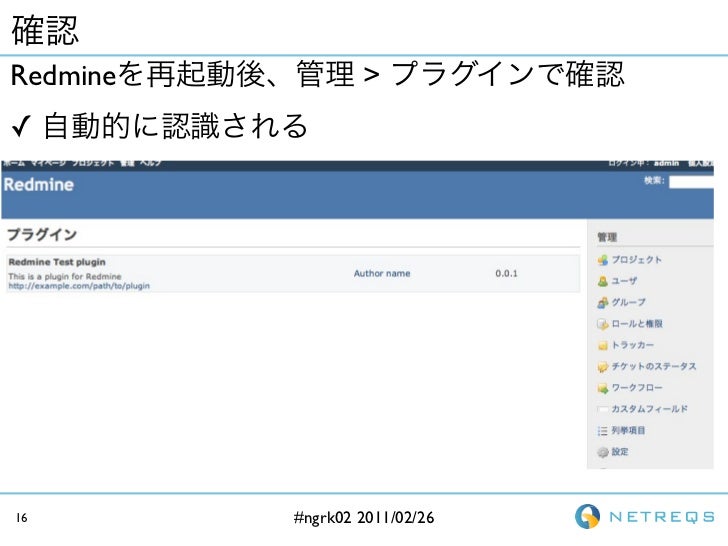Click 'This is a plugin for Redmine' text
This screenshot has width=728, height=546.
(65, 276)
